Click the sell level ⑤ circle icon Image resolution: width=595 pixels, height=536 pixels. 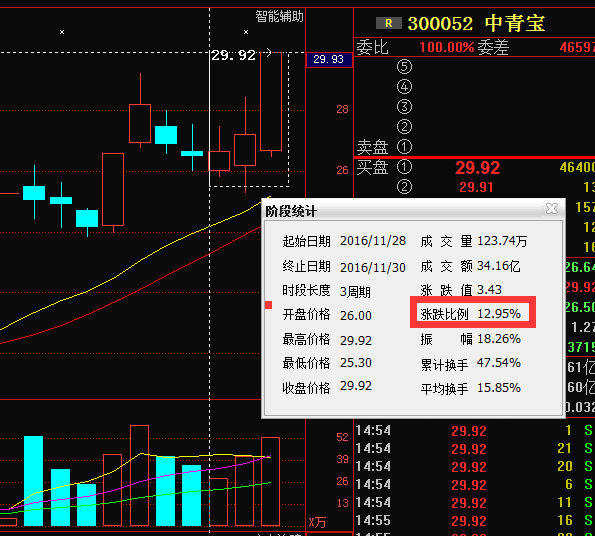click(404, 66)
